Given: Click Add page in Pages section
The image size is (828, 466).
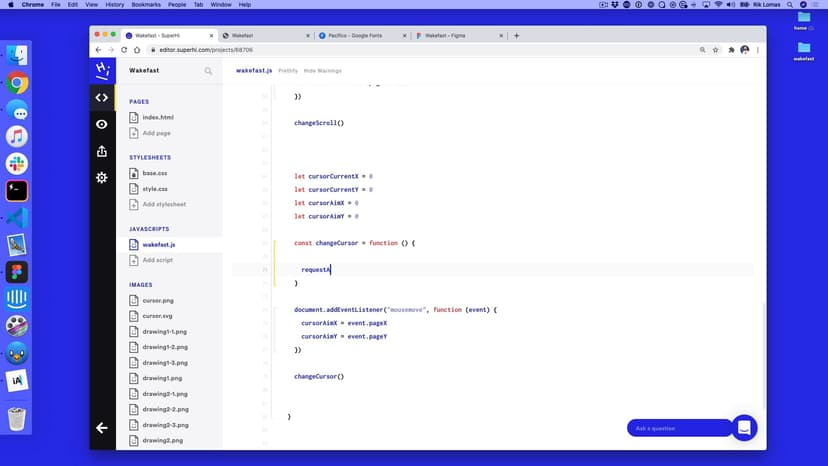Looking at the screenshot, I should pos(156,133).
